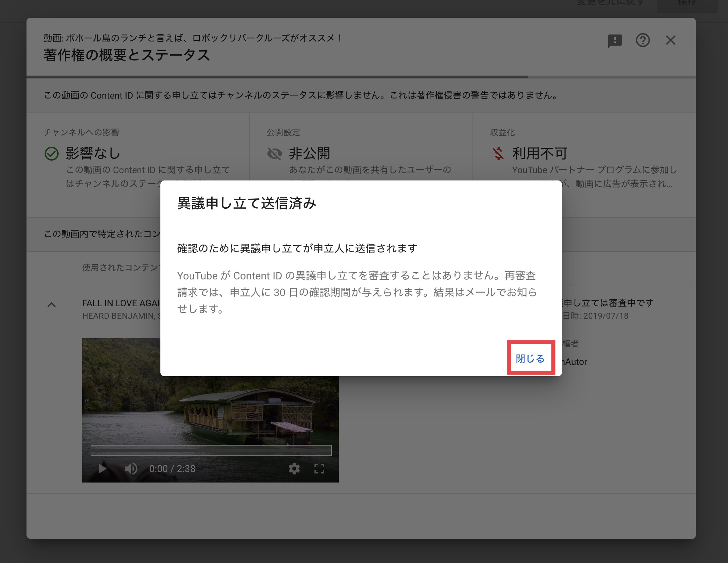728x563 pixels.
Task: Click the 公開設定 section heading
Action: point(283,132)
